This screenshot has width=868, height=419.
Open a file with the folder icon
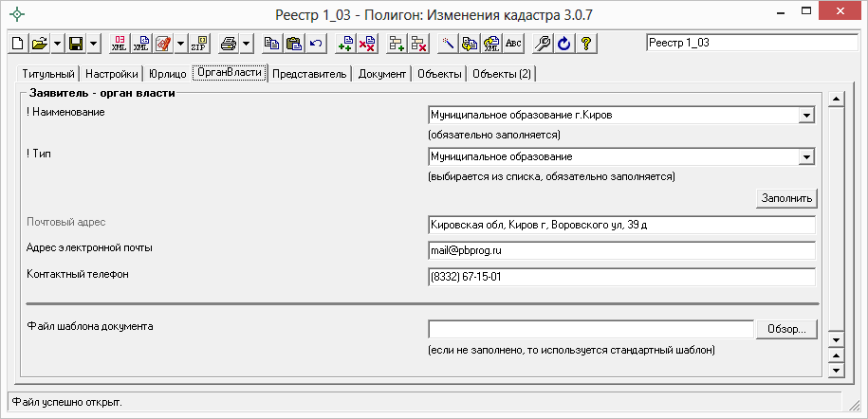[x=39, y=44]
